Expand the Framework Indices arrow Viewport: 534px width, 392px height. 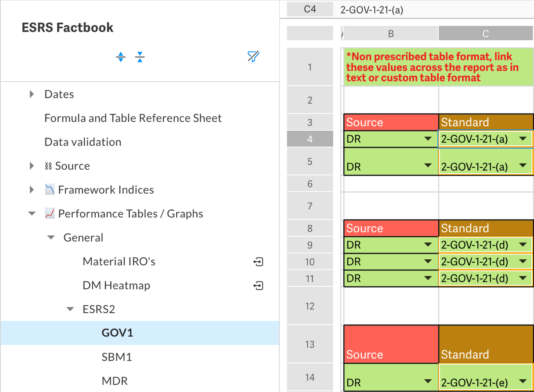[x=32, y=189]
